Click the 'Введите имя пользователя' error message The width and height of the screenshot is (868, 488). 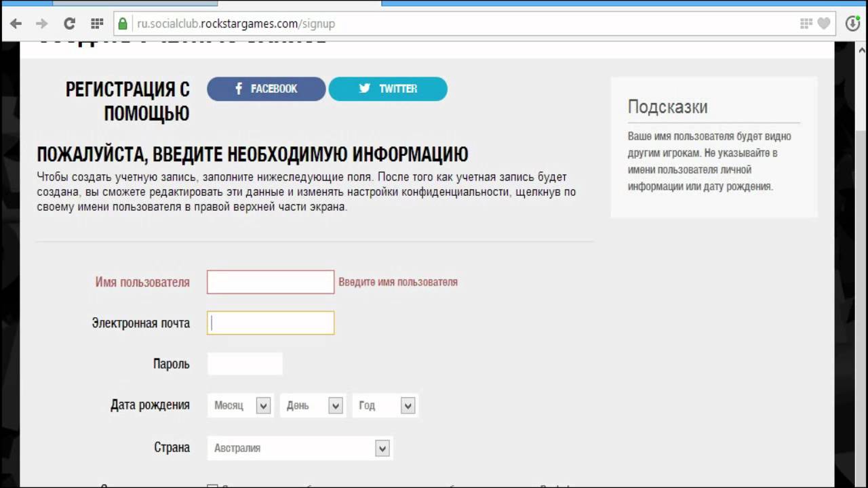click(x=398, y=282)
